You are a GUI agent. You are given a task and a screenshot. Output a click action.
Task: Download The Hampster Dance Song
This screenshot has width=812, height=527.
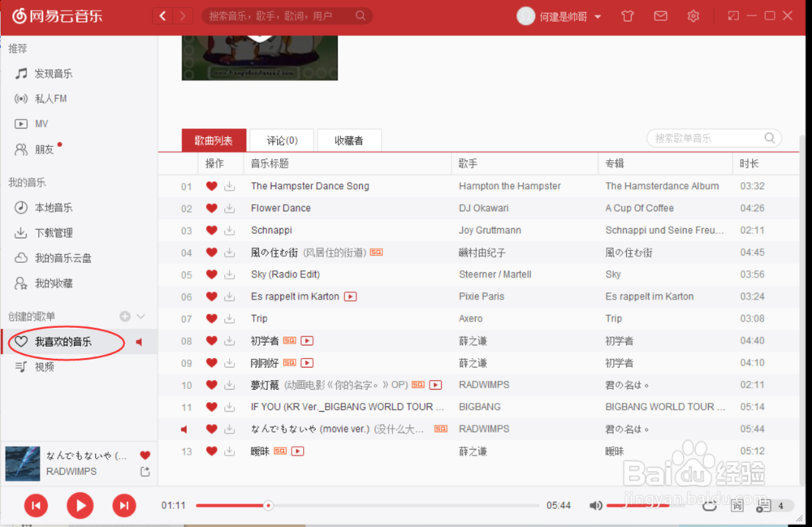point(230,186)
